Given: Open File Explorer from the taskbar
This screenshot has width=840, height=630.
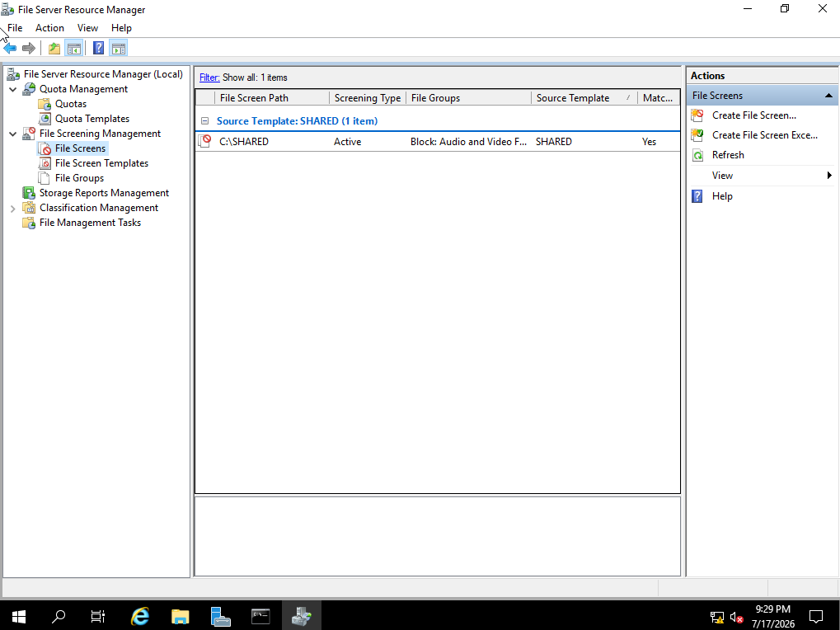Looking at the screenshot, I should coord(180,616).
